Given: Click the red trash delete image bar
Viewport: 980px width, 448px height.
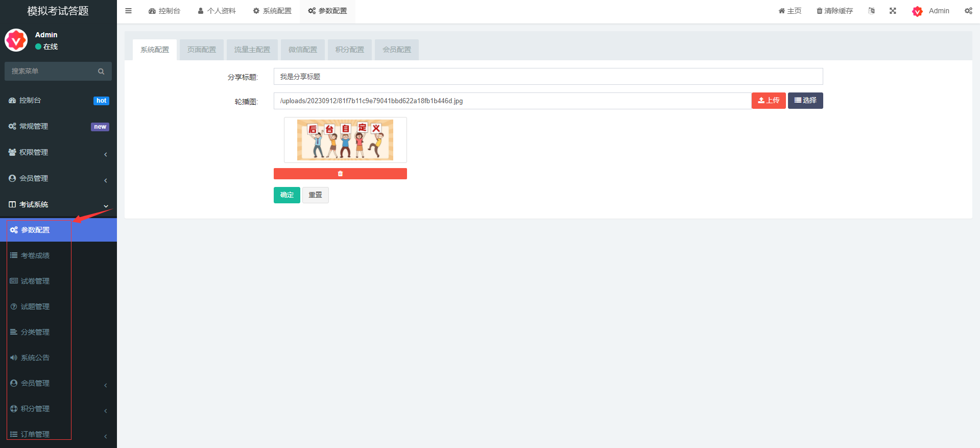Looking at the screenshot, I should tap(340, 174).
